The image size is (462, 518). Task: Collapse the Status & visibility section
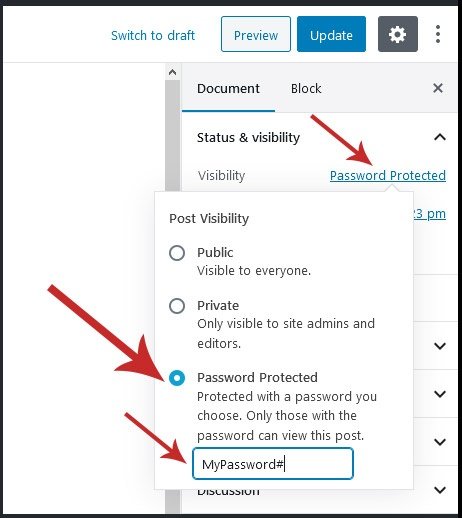click(440, 137)
